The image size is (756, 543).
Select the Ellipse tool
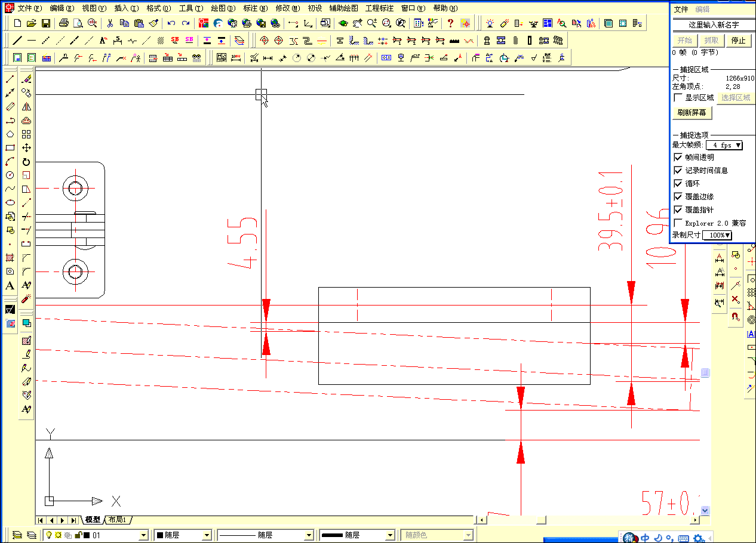[10, 203]
